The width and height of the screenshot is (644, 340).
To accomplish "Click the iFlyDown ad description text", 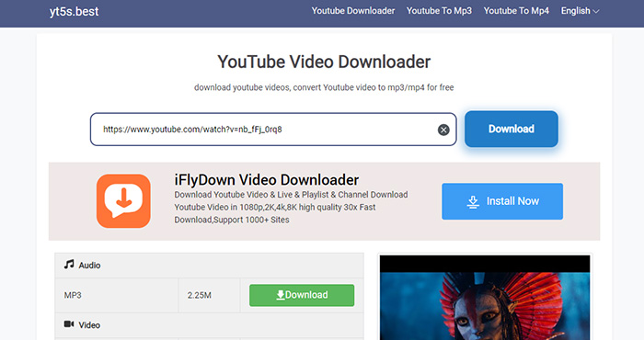I will pos(291,207).
